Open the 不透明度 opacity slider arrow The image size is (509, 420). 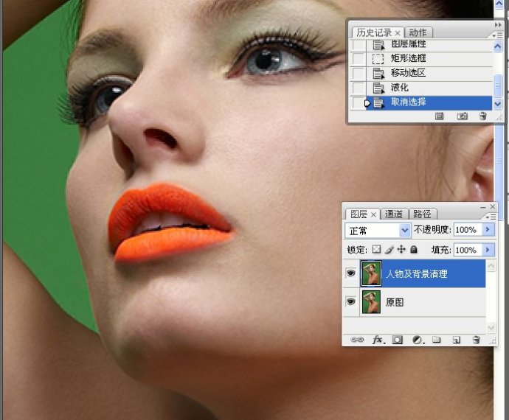pos(488,230)
